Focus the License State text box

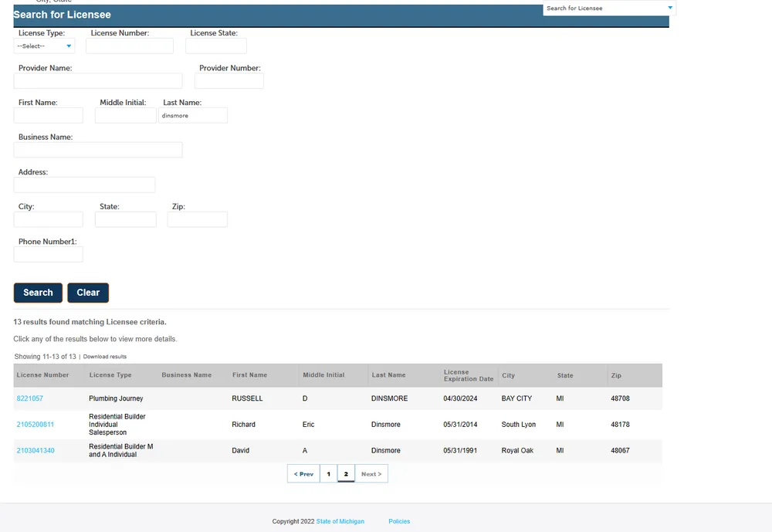pyautogui.click(x=215, y=46)
